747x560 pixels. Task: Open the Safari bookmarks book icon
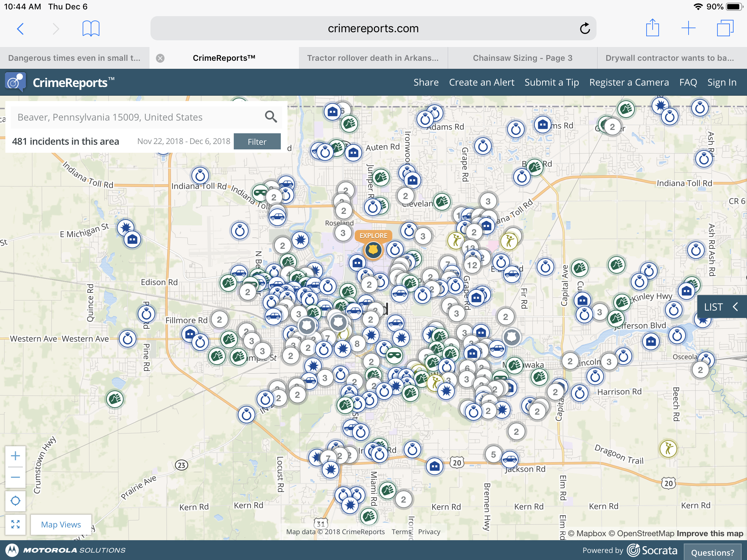91,28
